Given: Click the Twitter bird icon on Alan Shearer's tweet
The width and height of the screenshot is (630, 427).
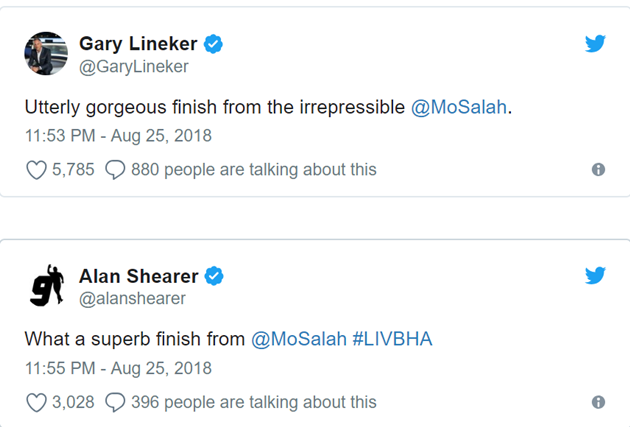Looking at the screenshot, I should (x=595, y=275).
